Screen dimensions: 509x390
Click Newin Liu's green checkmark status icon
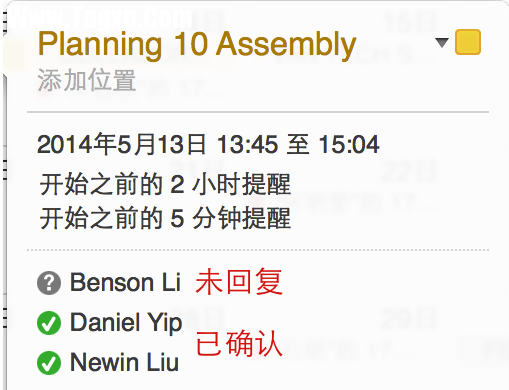pos(49,363)
